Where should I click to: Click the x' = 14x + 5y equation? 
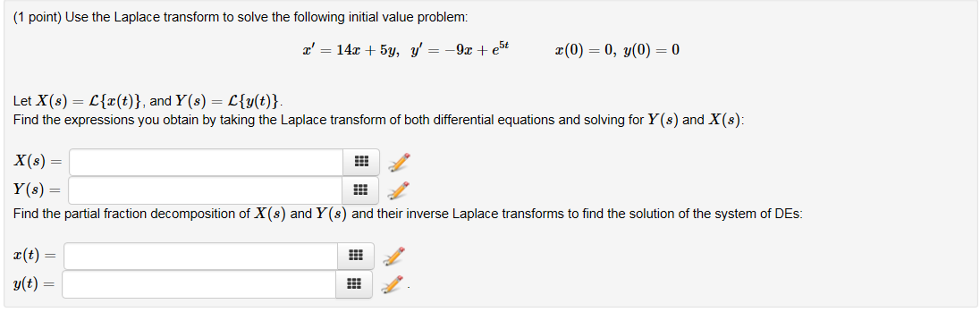pyautogui.click(x=351, y=50)
